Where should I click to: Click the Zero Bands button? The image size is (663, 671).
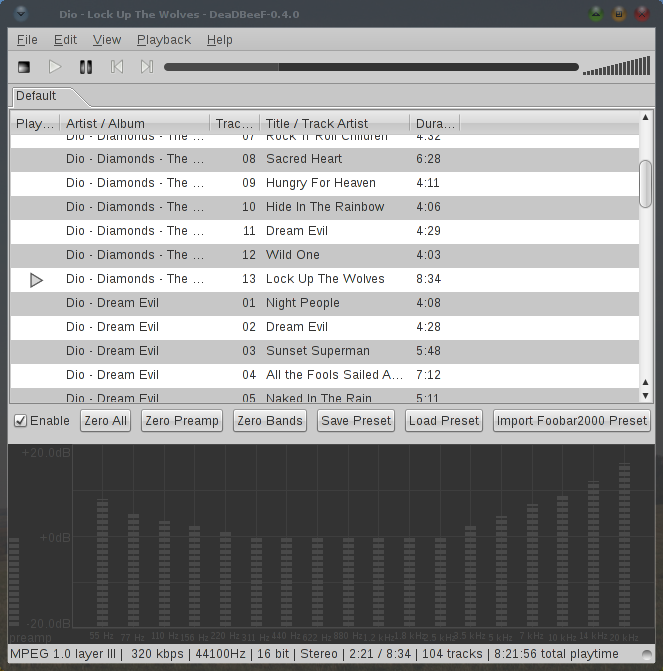pos(270,421)
